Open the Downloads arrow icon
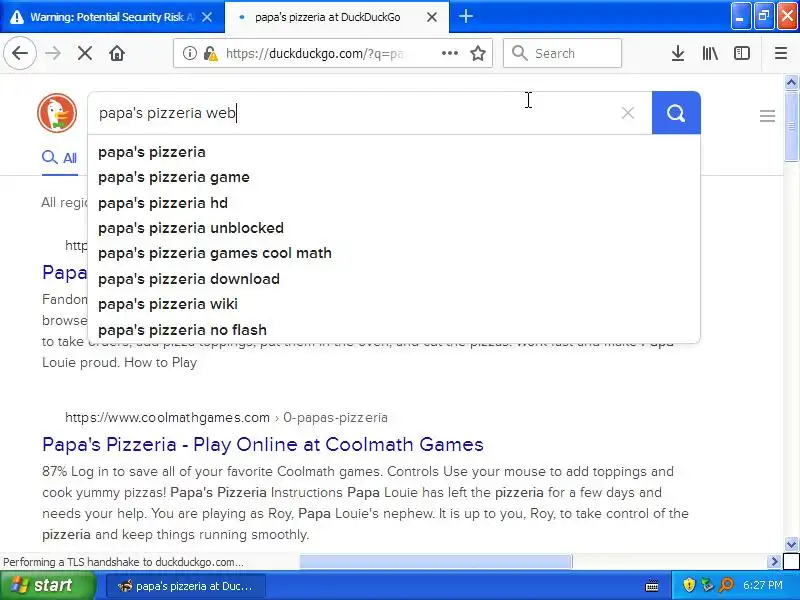 678,53
